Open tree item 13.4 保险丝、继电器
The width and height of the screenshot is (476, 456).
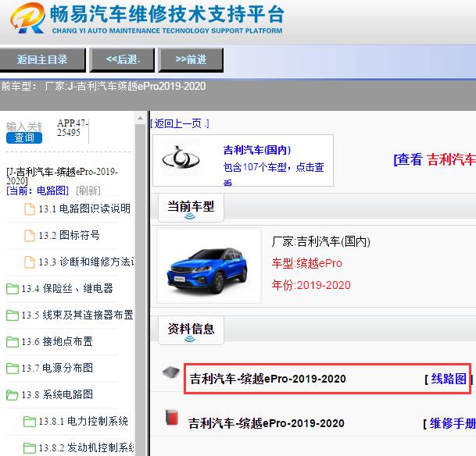67,289
